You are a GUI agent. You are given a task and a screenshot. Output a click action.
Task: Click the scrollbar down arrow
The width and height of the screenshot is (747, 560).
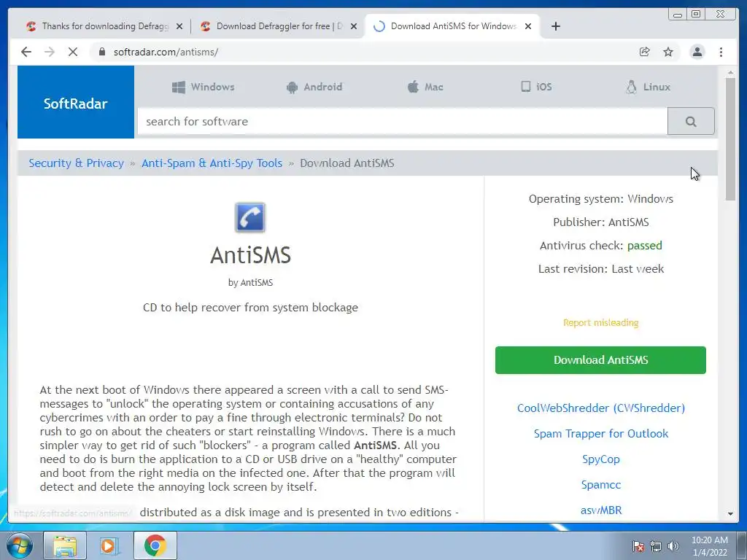pyautogui.click(x=730, y=514)
